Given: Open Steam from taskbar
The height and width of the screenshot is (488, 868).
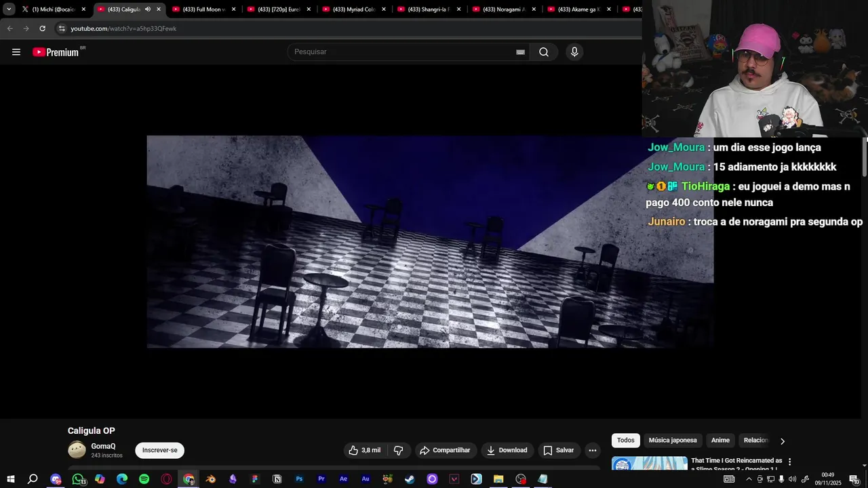Looking at the screenshot, I should coord(410,479).
